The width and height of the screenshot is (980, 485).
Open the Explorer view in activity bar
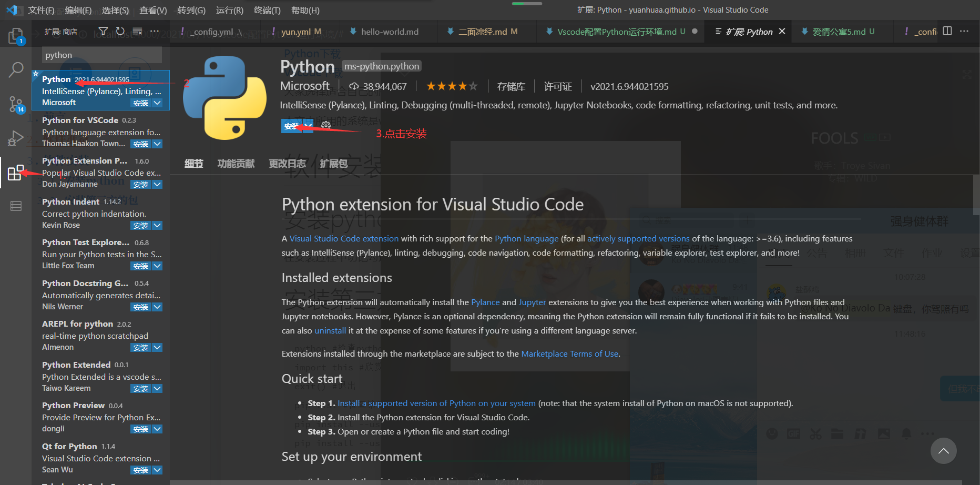tap(16, 36)
